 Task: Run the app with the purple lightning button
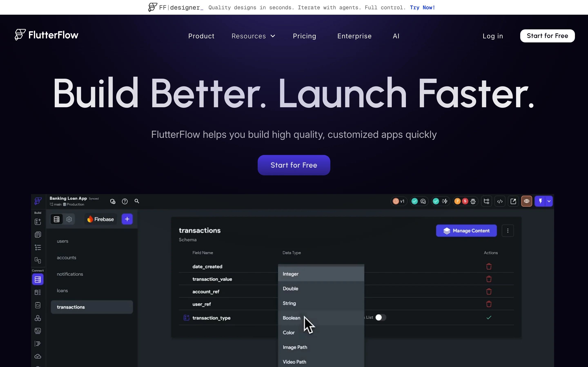[x=540, y=201]
